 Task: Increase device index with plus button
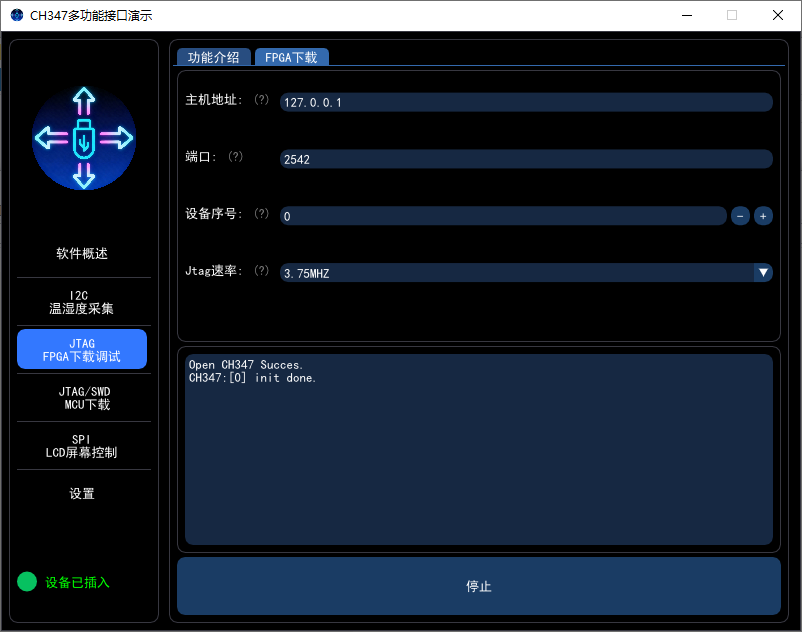tap(763, 216)
